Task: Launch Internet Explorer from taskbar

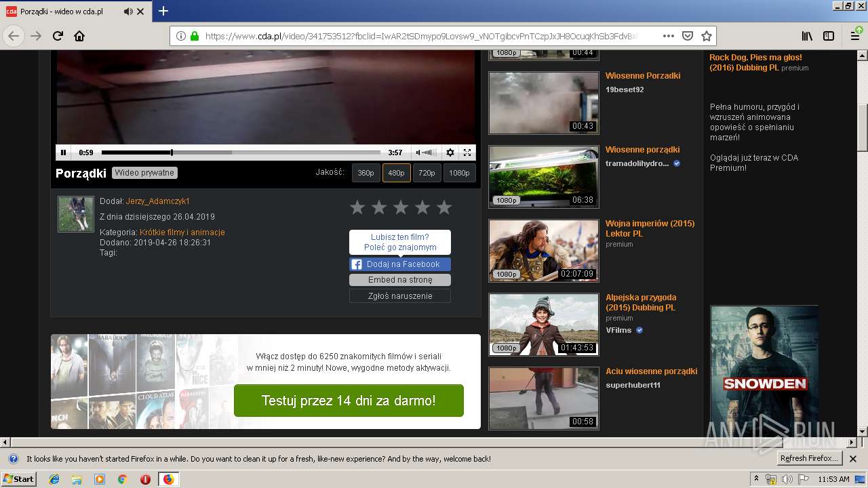Action: click(x=54, y=479)
